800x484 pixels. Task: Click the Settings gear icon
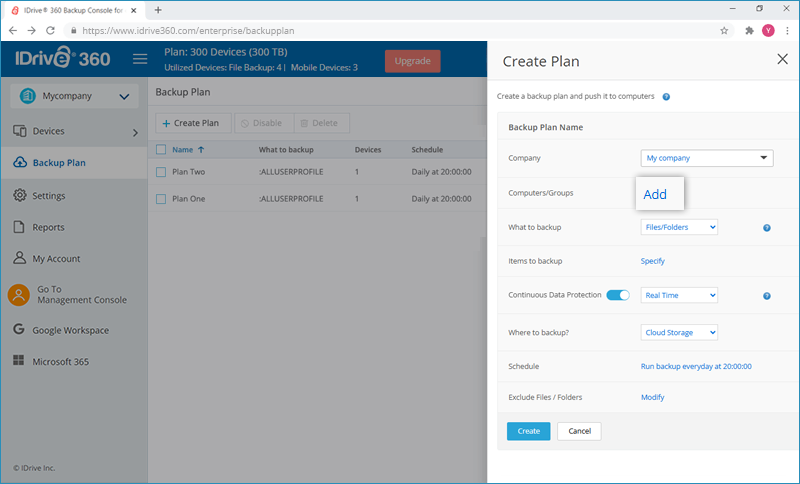point(19,195)
